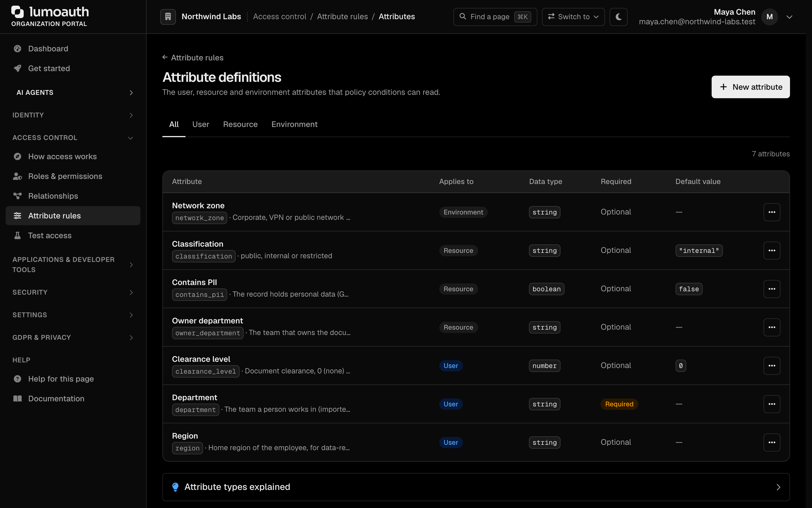Expand the Identity section
812x508 pixels.
73,115
